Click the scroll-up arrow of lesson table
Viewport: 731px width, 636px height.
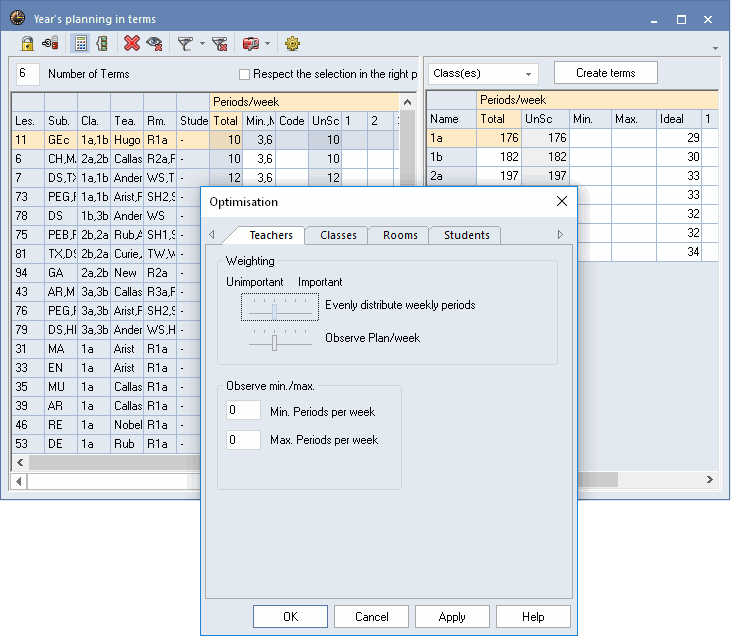(407, 102)
